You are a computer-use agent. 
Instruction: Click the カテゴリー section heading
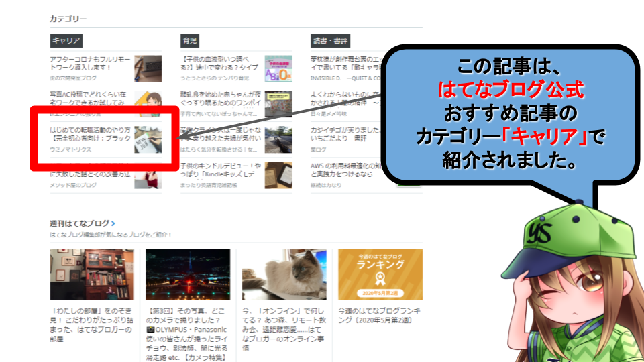tap(68, 19)
